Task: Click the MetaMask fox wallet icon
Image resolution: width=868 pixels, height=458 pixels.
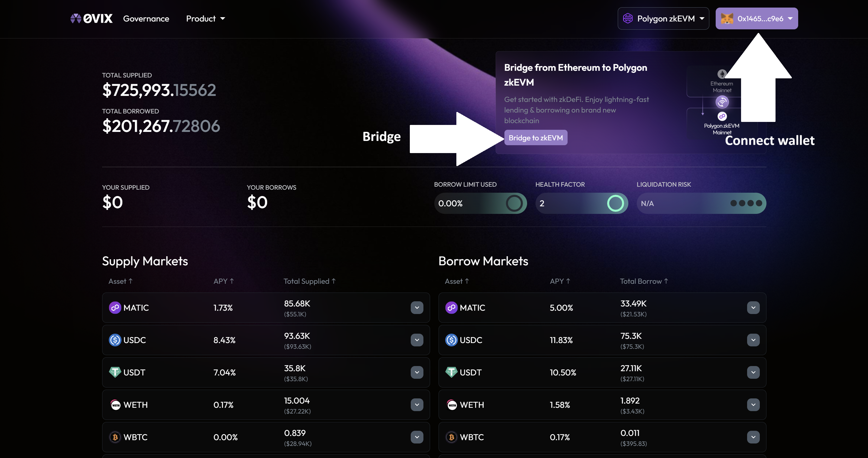Action: [x=727, y=18]
